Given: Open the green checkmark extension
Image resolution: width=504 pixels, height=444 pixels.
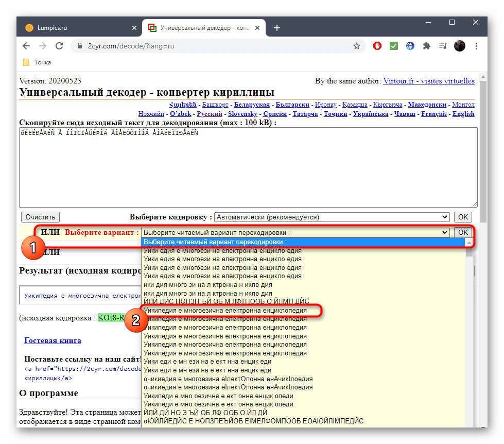Looking at the screenshot, I should pos(393,46).
